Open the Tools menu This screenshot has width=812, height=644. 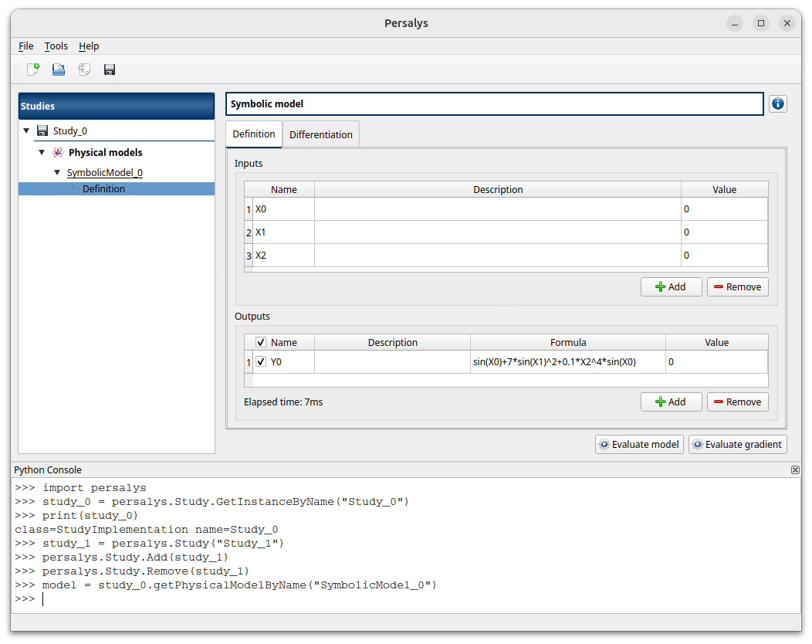(x=56, y=46)
